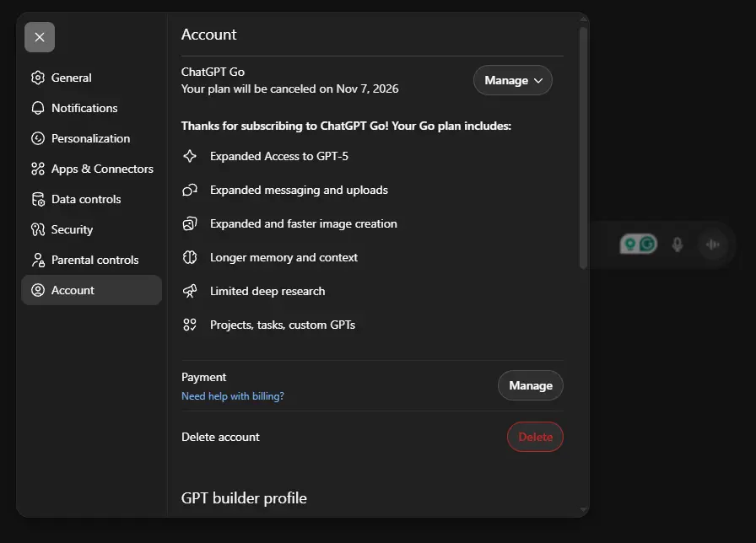Click the Account profile icon in sidebar
This screenshot has height=543, width=756.
pos(38,290)
